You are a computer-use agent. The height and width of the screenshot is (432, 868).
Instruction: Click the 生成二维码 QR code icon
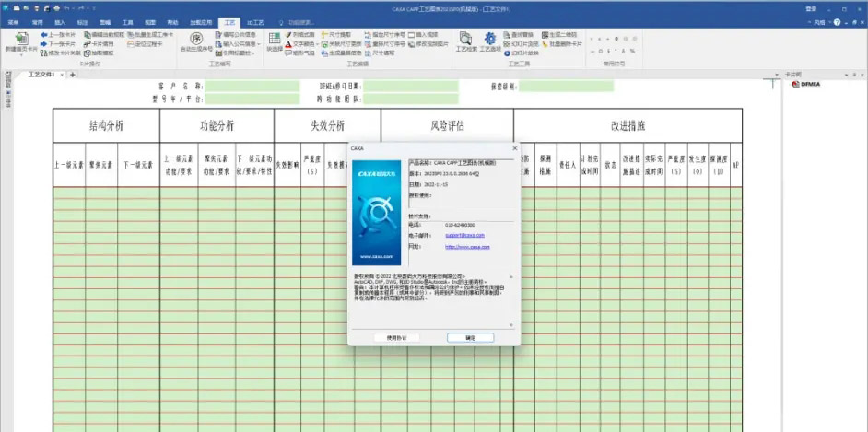click(555, 34)
